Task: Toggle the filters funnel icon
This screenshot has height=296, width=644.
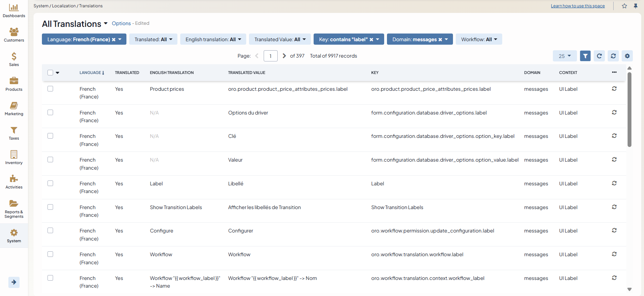Action: pos(585,56)
